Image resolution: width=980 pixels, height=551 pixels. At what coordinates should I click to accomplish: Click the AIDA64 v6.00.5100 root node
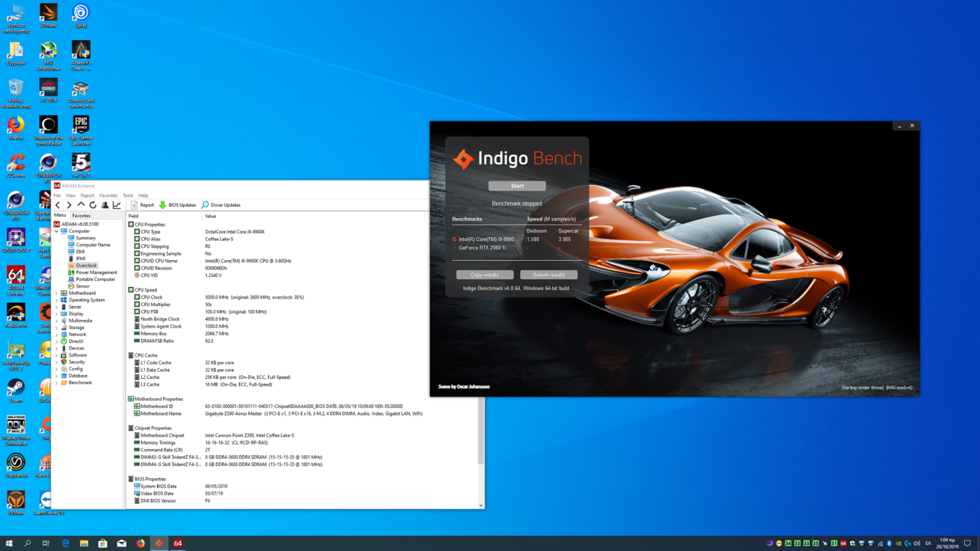pyautogui.click(x=80, y=224)
